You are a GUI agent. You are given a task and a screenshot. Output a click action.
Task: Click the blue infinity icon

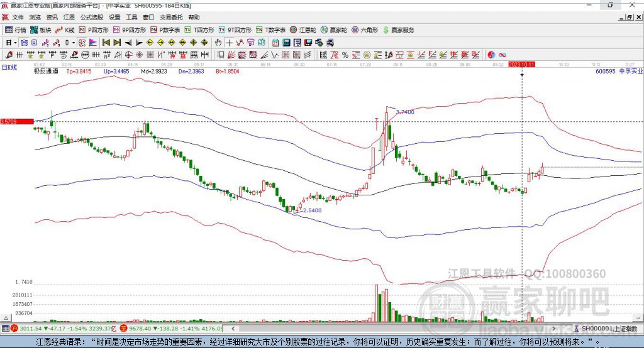pyautogui.click(x=502, y=55)
